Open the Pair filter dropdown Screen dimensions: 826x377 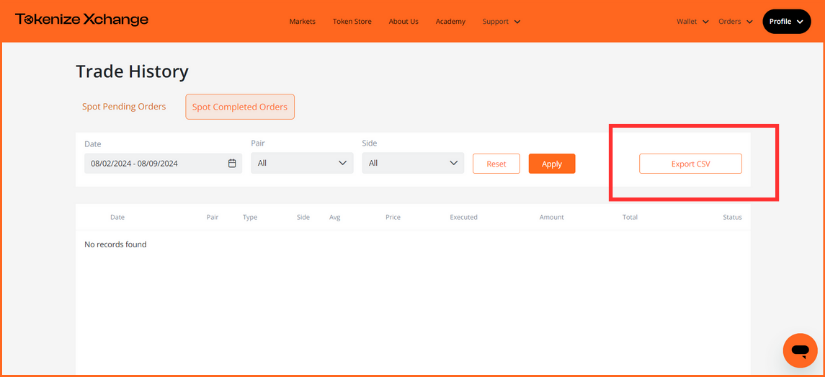[302, 163]
